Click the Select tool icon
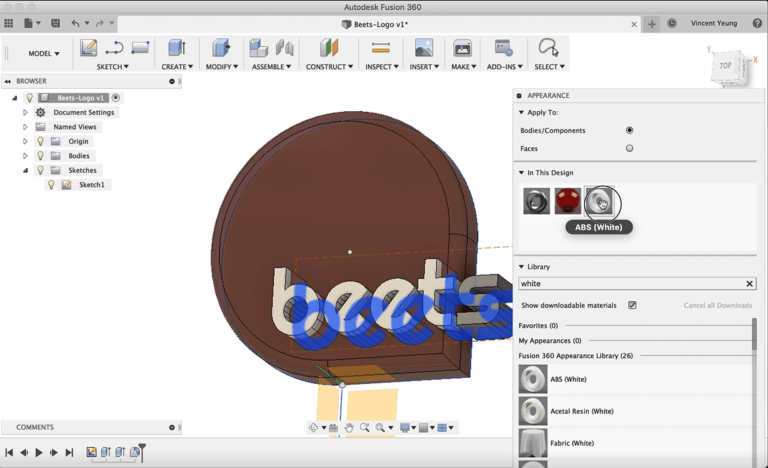Image resolution: width=768 pixels, height=468 pixels. (x=548, y=48)
